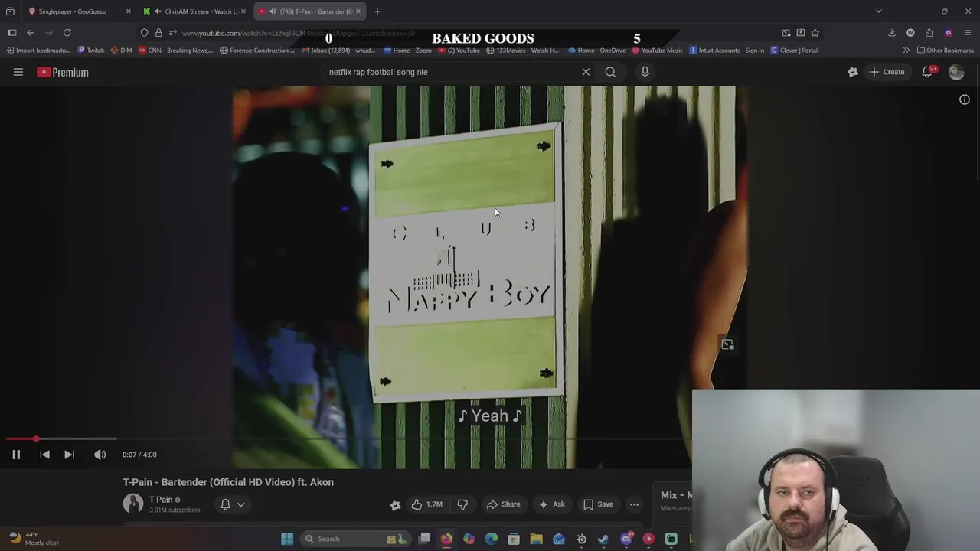
Task: Bookmark this page with the star
Action: [815, 33]
